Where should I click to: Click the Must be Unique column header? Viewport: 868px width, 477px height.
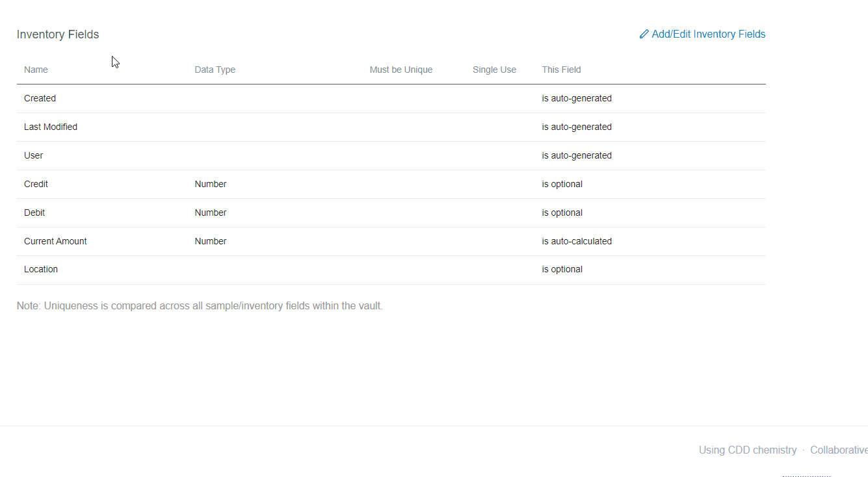[x=401, y=70]
